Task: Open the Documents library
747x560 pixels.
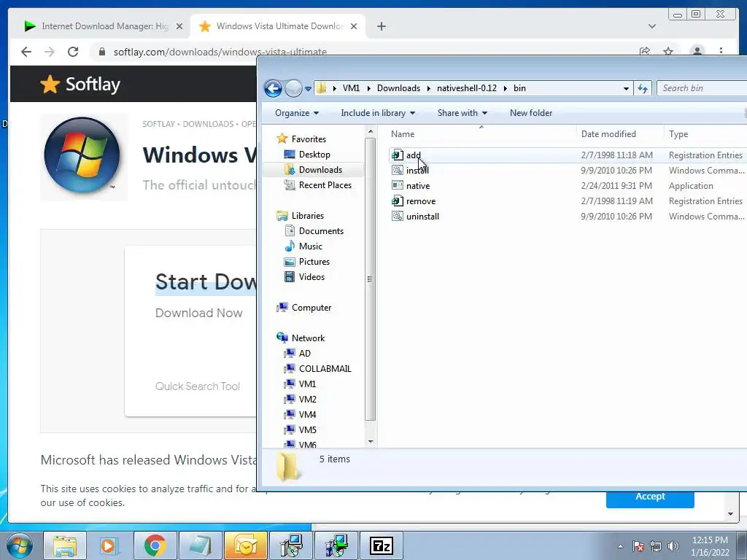Action: 321,231
